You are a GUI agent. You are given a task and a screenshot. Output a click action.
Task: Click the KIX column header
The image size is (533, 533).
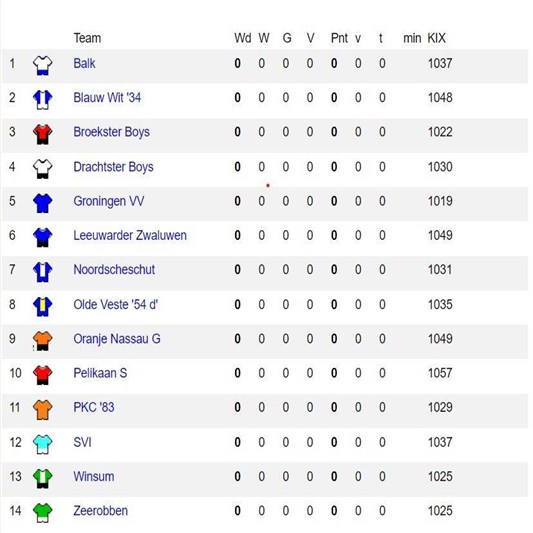(x=436, y=38)
